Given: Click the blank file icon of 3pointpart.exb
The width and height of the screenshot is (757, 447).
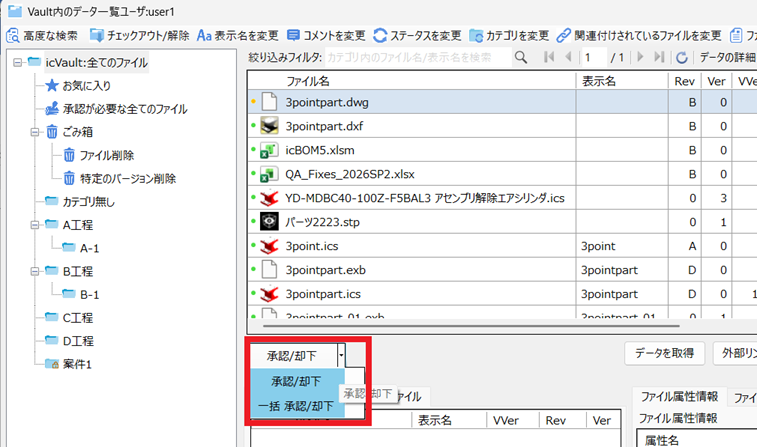Looking at the screenshot, I should (x=269, y=269).
